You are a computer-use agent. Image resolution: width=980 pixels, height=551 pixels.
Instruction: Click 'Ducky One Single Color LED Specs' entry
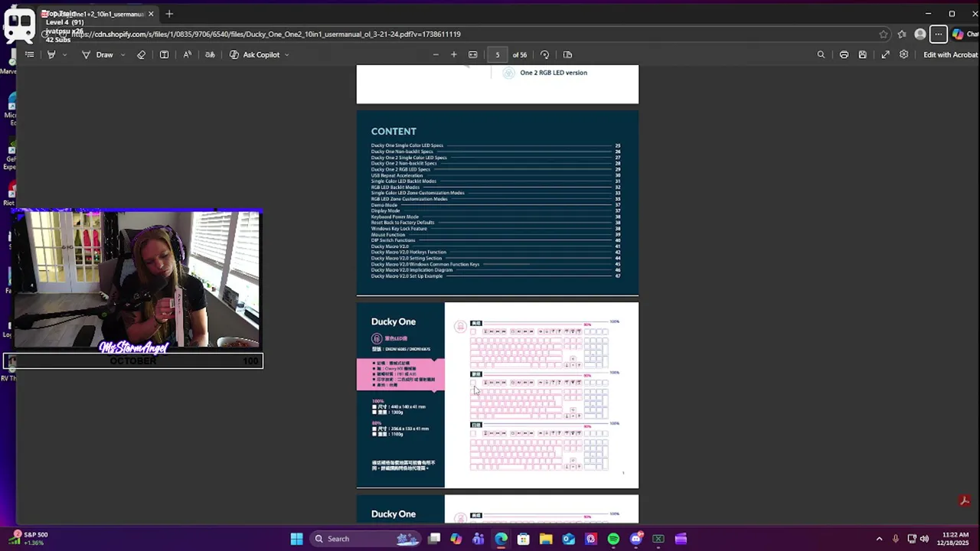click(407, 145)
